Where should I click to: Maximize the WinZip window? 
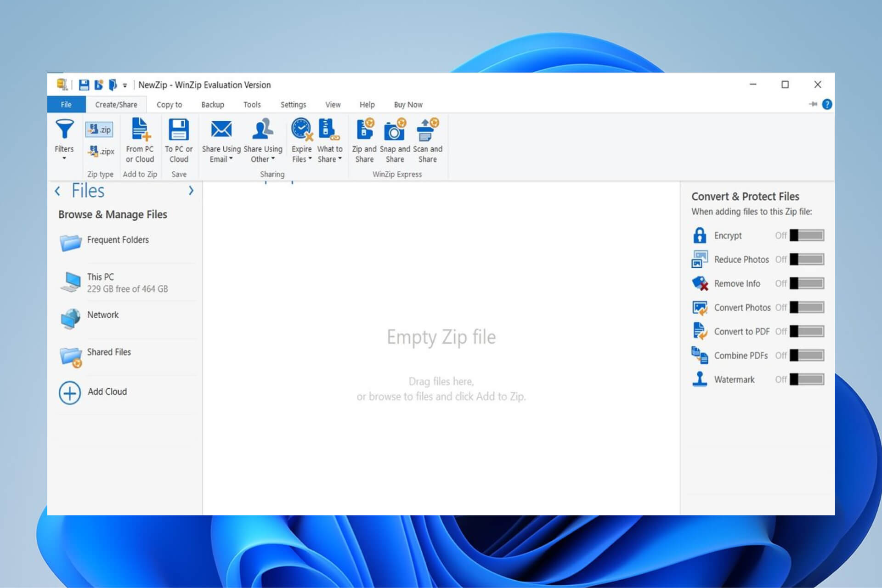click(x=785, y=85)
